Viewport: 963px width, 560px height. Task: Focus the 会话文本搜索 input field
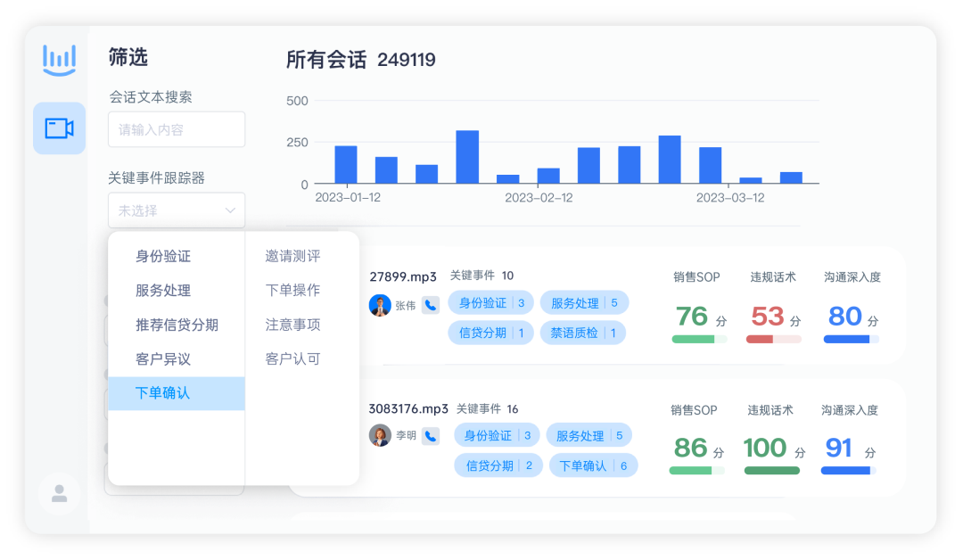pos(177,129)
